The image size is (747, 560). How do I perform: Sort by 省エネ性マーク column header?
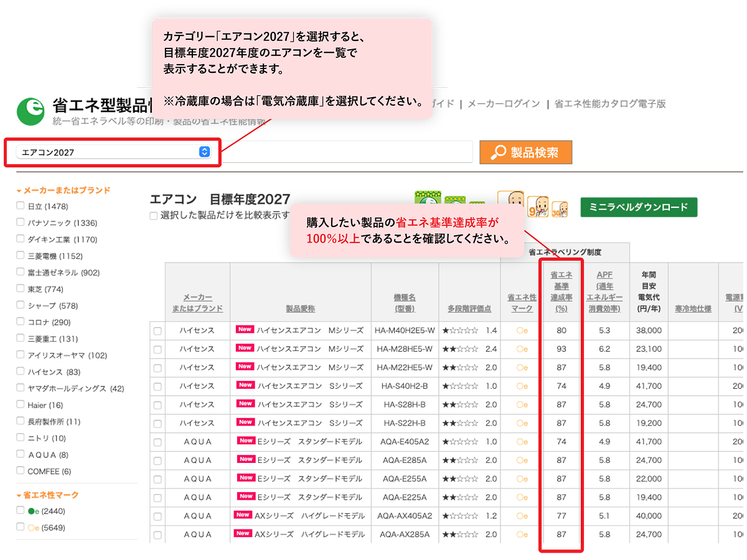coord(522,303)
